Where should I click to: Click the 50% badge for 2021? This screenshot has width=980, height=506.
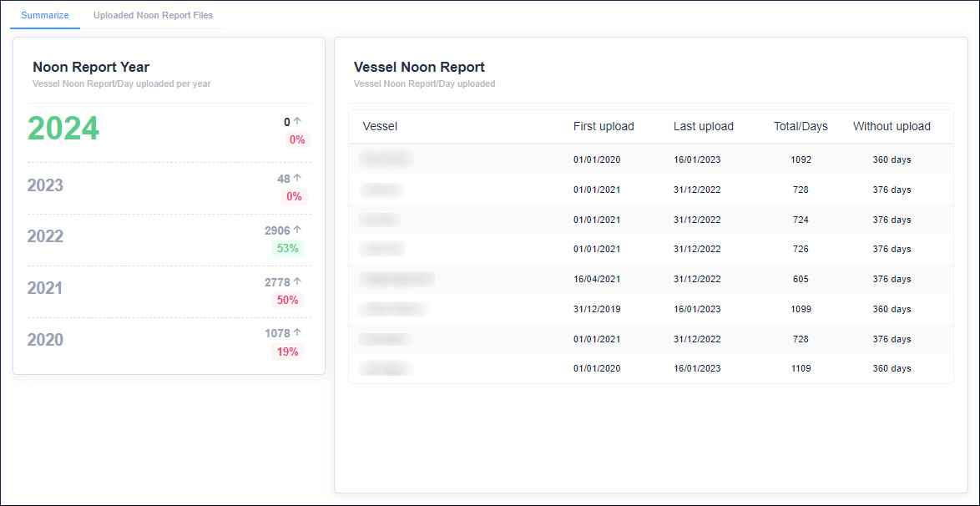[x=287, y=300]
